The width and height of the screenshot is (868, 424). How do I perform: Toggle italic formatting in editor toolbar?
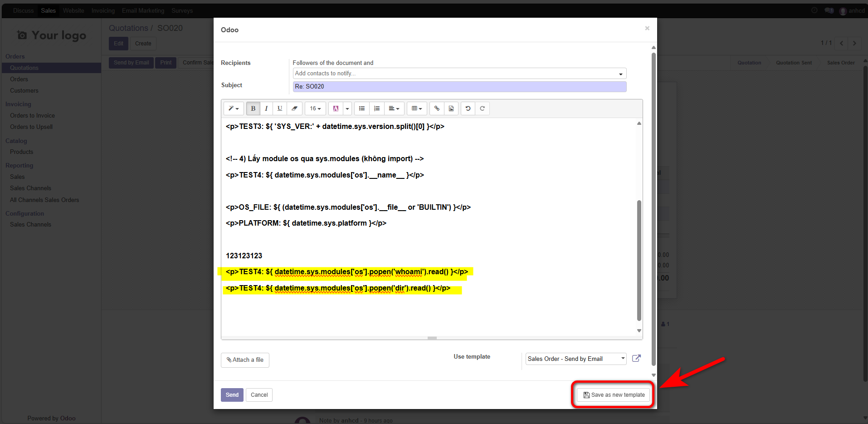coord(266,108)
